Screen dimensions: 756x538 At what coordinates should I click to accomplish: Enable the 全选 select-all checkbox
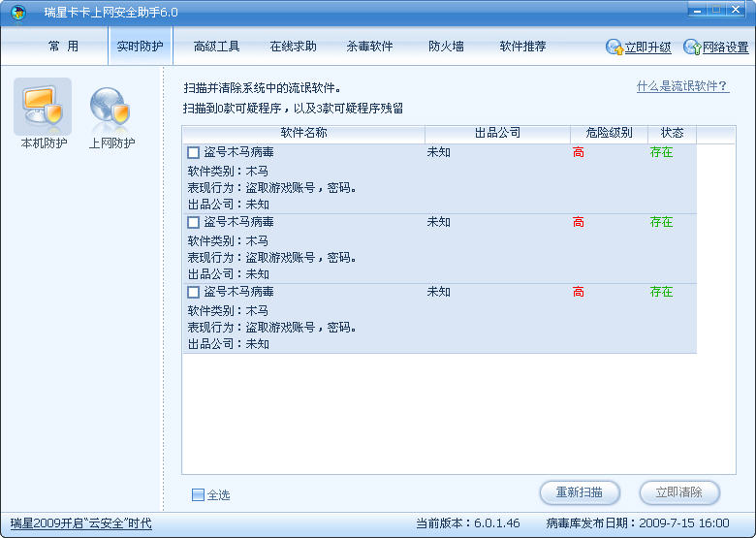(x=198, y=494)
